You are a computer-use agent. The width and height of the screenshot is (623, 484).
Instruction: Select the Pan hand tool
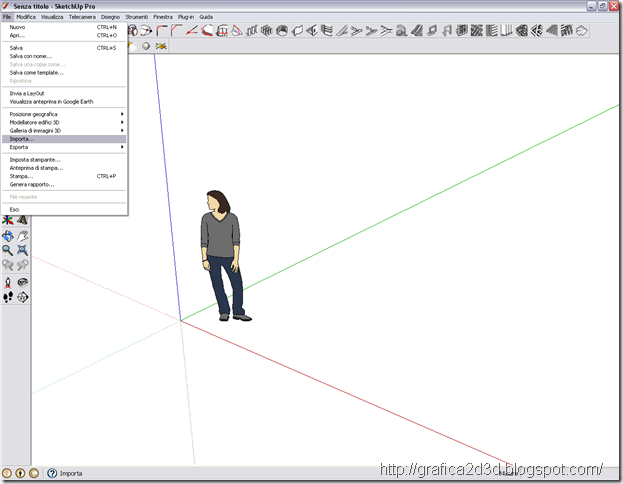pyautogui.click(x=23, y=236)
